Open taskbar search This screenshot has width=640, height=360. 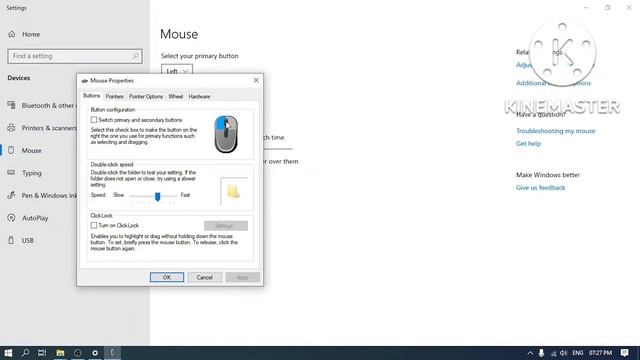click(25, 353)
